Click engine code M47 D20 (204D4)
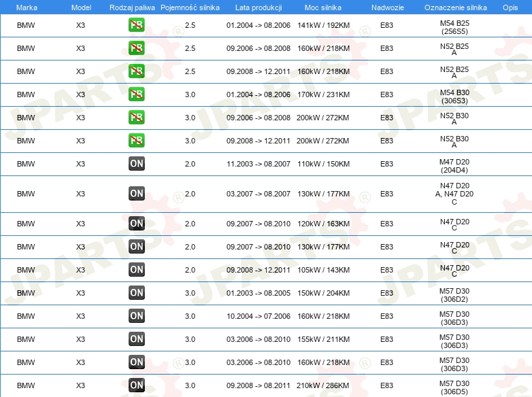This screenshot has width=532, height=397. (x=454, y=166)
